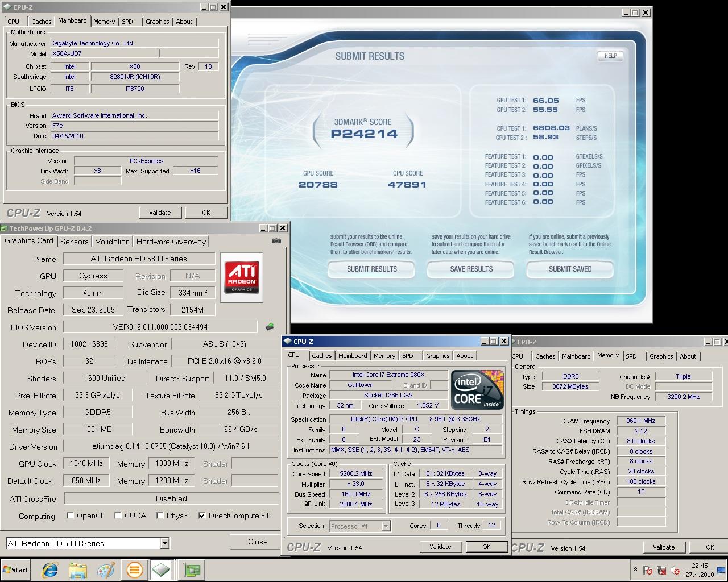Screen dimensions: 728x582
Task: Click the Core Speed 5280.2 MHz value
Action: [x=356, y=474]
